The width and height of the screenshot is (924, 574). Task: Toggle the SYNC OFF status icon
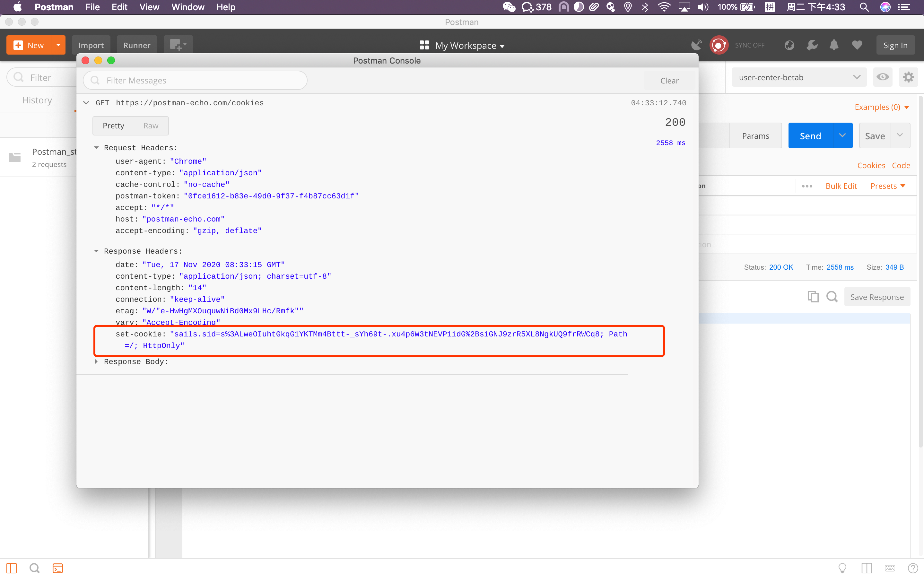coord(719,45)
